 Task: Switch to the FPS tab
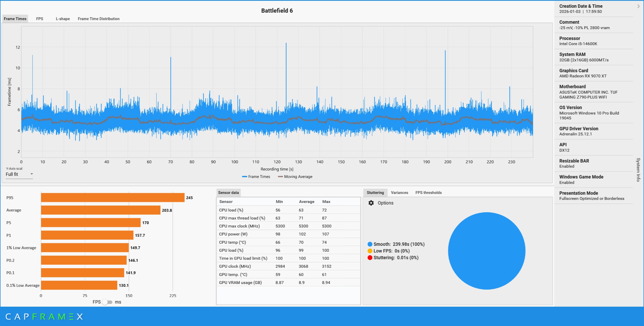click(40, 19)
